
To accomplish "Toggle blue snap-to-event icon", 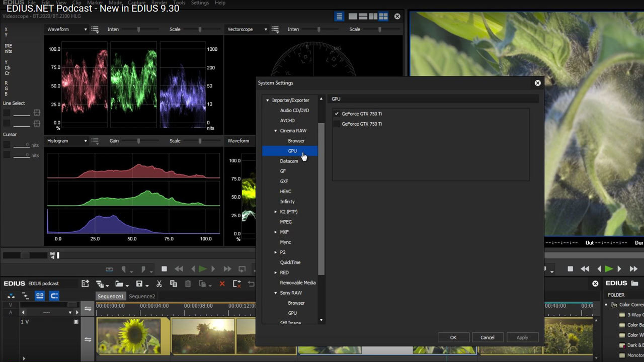I will coord(54,296).
